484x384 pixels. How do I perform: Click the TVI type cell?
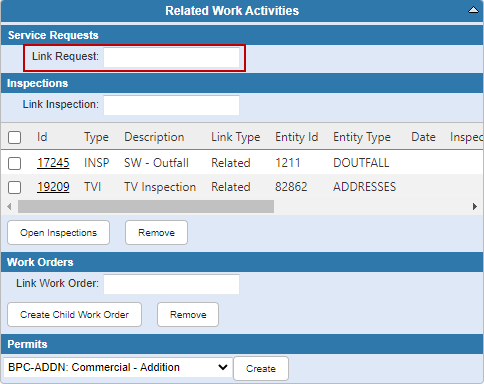pyautogui.click(x=93, y=187)
